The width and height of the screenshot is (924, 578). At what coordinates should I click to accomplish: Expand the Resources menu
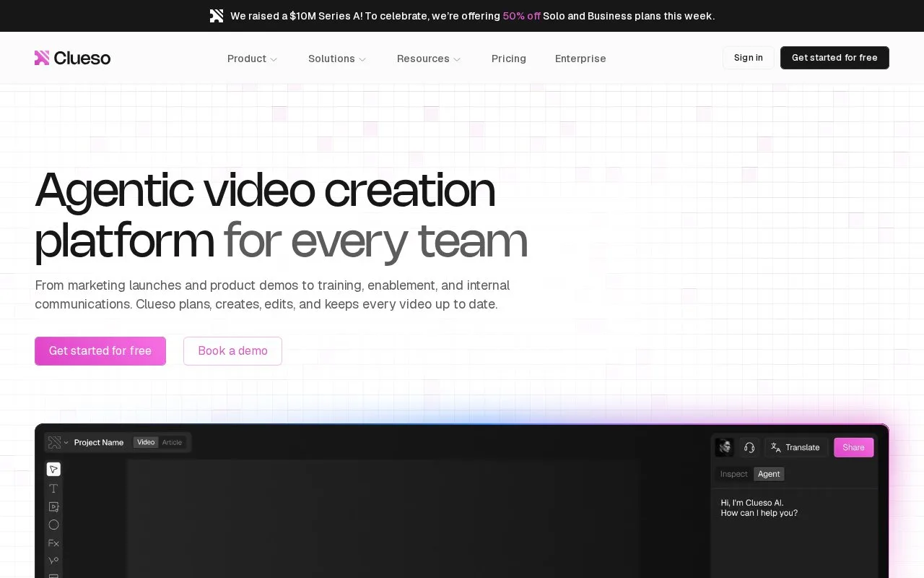click(429, 59)
